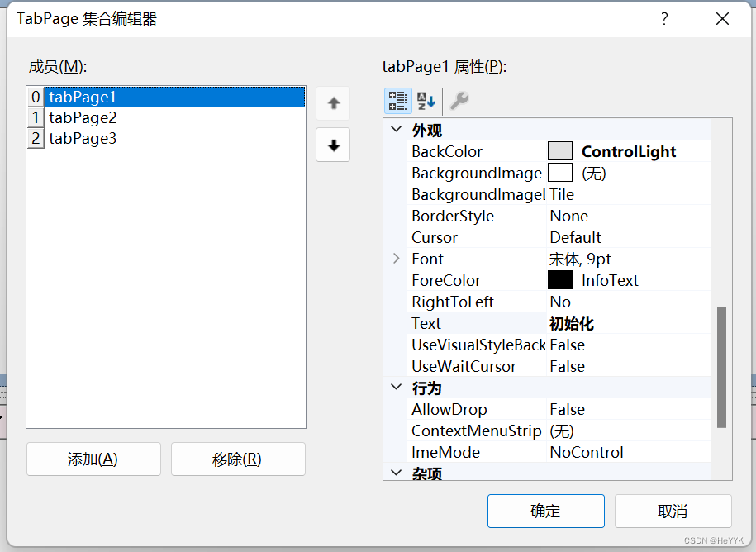Viewport: 756px width, 552px height.
Task: Select the BorderStyle property name
Action: tap(453, 216)
